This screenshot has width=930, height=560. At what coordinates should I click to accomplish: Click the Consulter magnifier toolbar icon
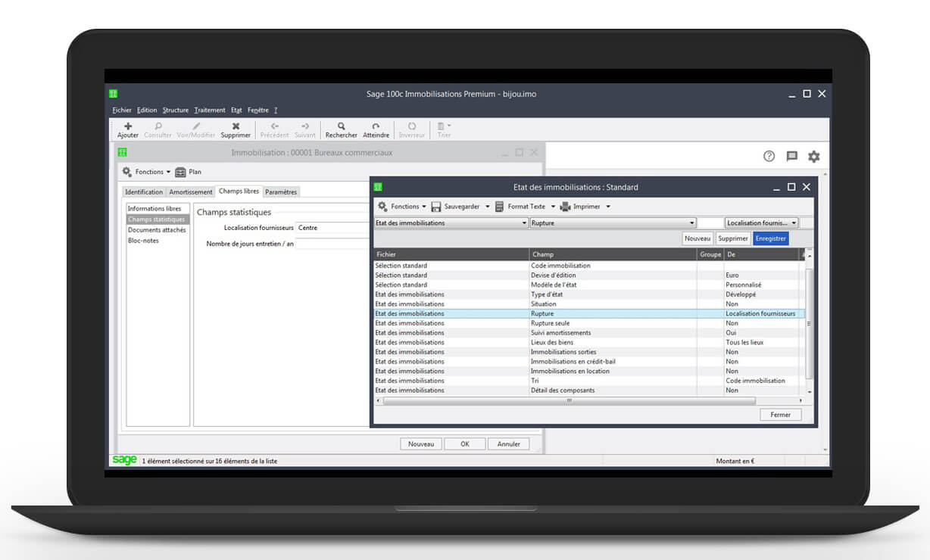point(158,126)
